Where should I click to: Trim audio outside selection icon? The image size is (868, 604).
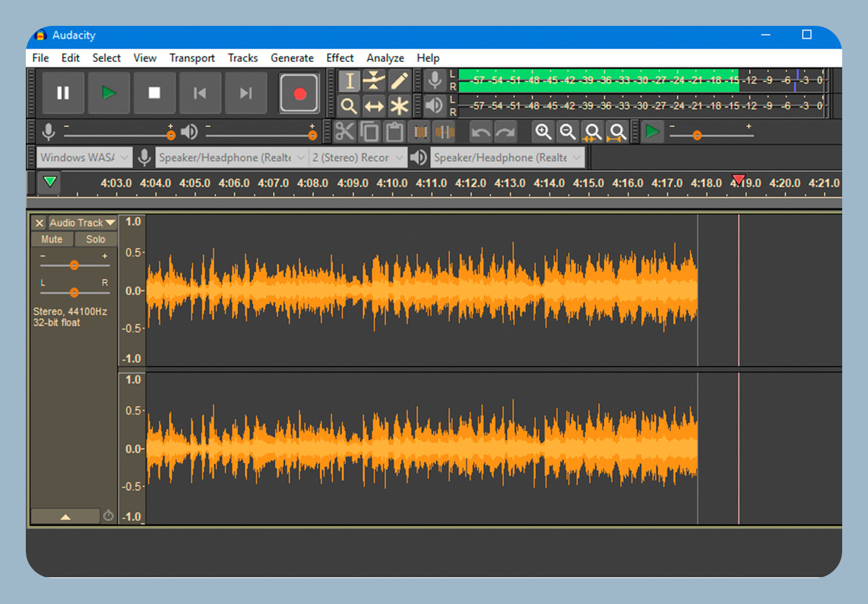(421, 131)
